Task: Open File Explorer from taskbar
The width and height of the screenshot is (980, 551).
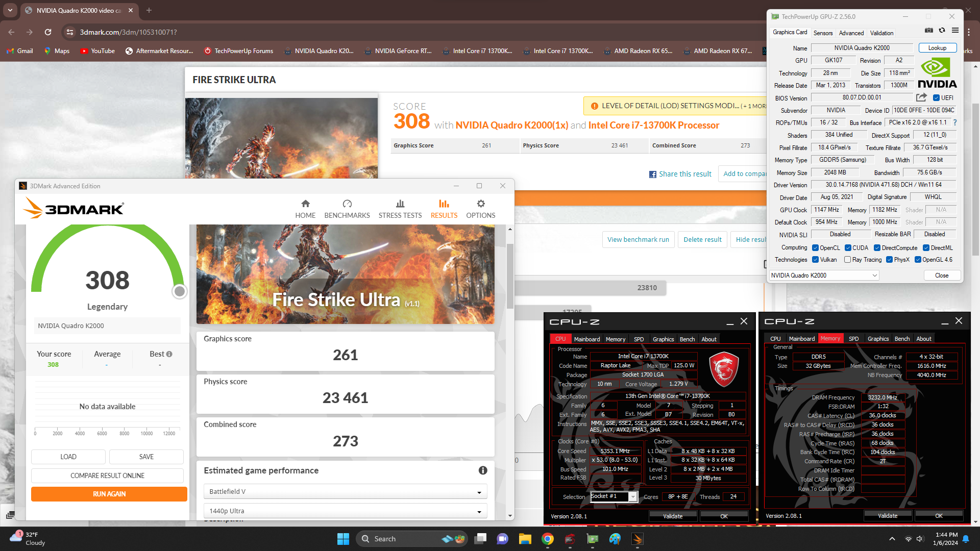Action: (525, 539)
